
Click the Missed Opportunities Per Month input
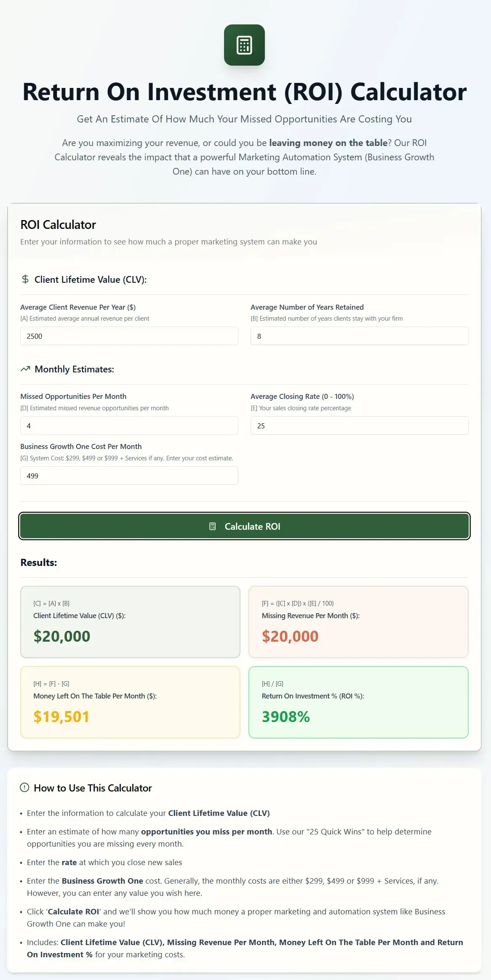tap(129, 425)
